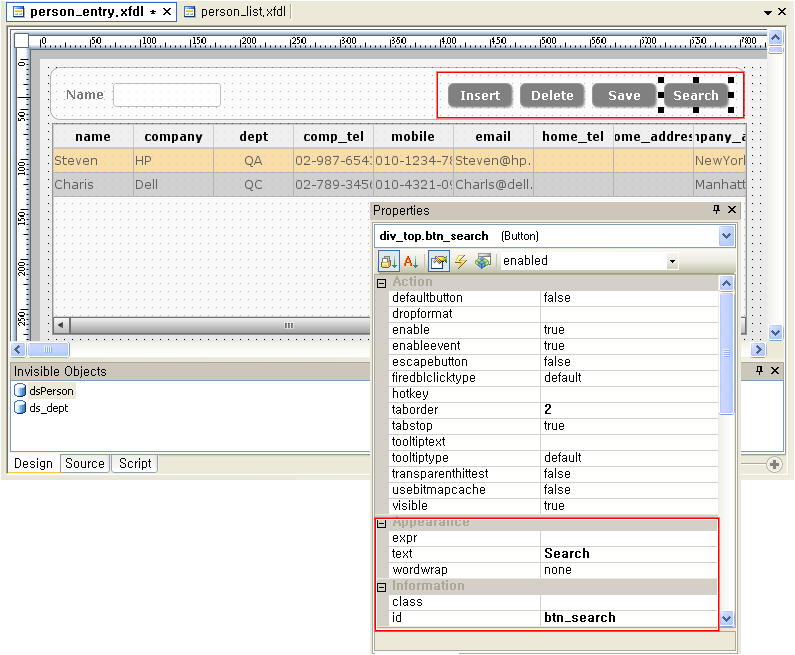Close the Properties panel
This screenshot has width=795, height=655.
tap(732, 210)
